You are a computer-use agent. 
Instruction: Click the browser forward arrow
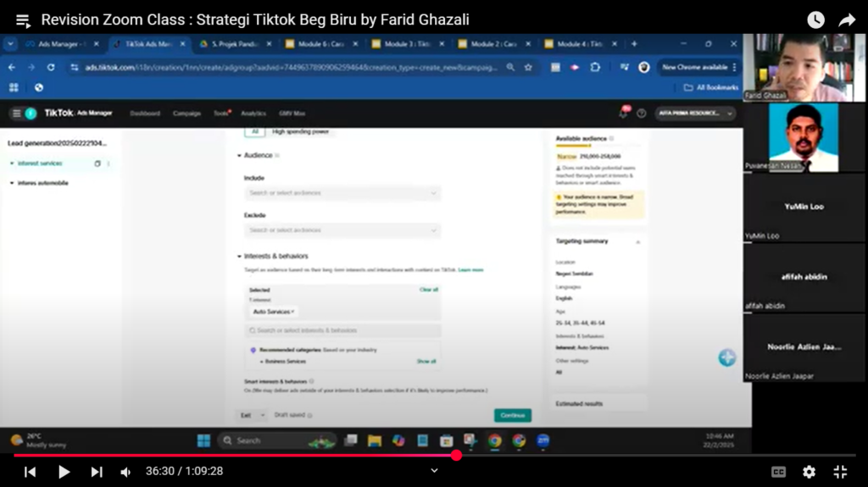31,68
